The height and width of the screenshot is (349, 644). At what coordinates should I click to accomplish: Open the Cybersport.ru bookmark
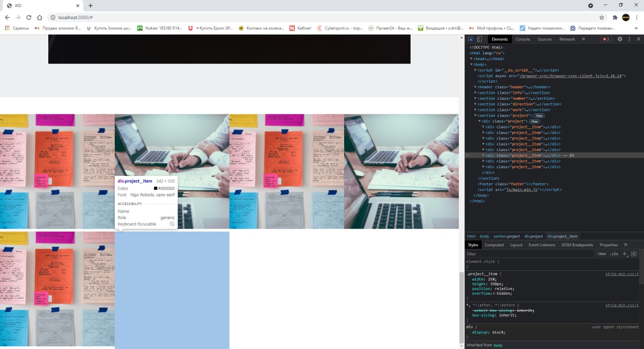(340, 28)
